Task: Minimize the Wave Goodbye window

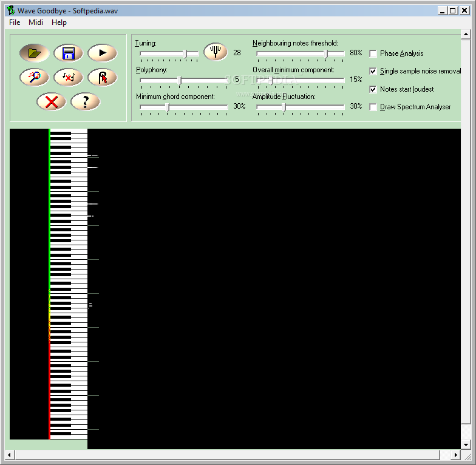Action: click(x=442, y=11)
